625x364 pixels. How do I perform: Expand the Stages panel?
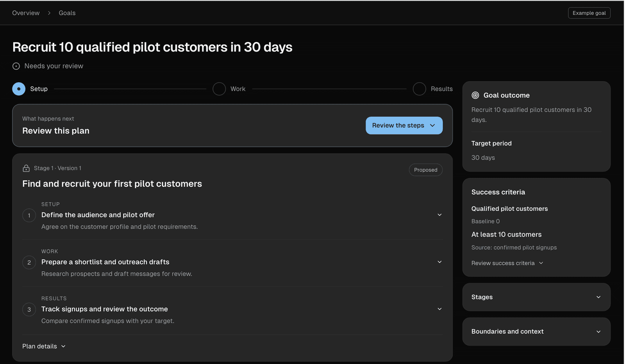click(x=536, y=297)
